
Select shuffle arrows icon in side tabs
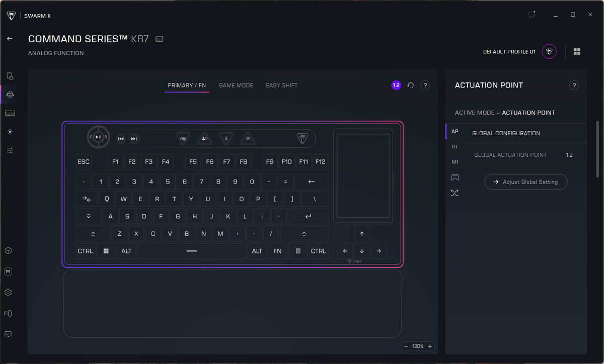coord(455,193)
